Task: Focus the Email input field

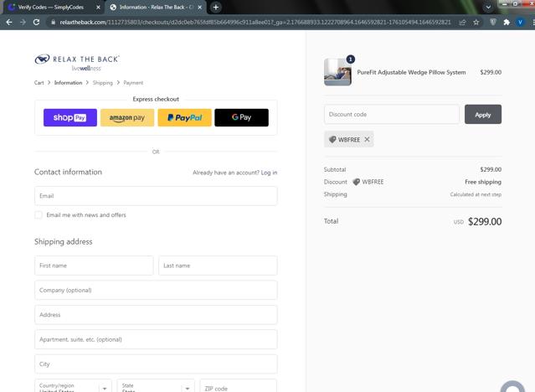Action: [x=156, y=196]
